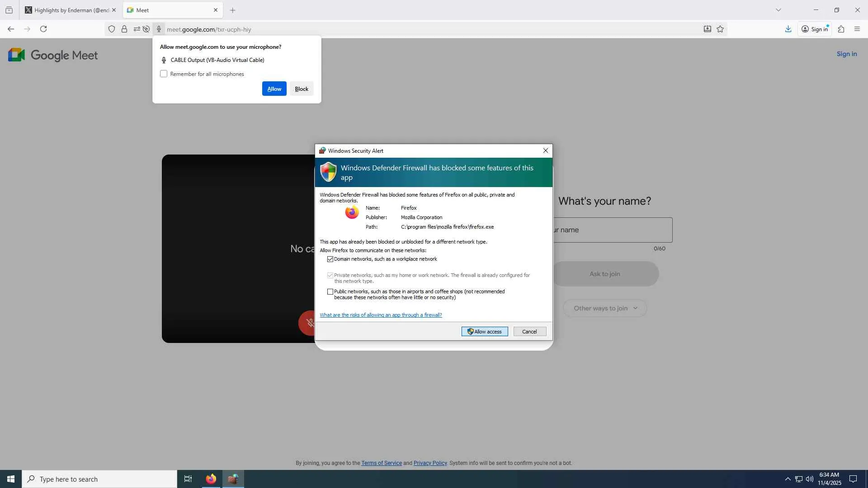868x488 pixels.
Task: Click the microphone permission icon in address bar
Action: point(159,29)
